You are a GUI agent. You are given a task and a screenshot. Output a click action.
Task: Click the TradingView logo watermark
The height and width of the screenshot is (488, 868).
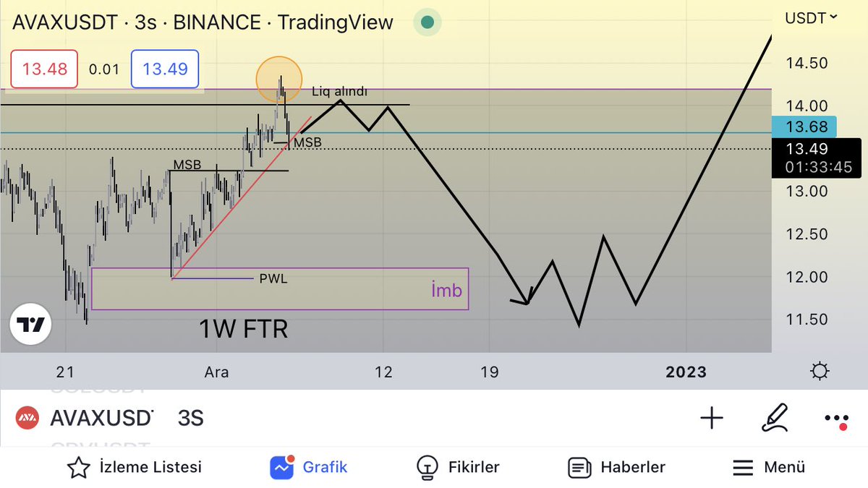click(x=30, y=325)
